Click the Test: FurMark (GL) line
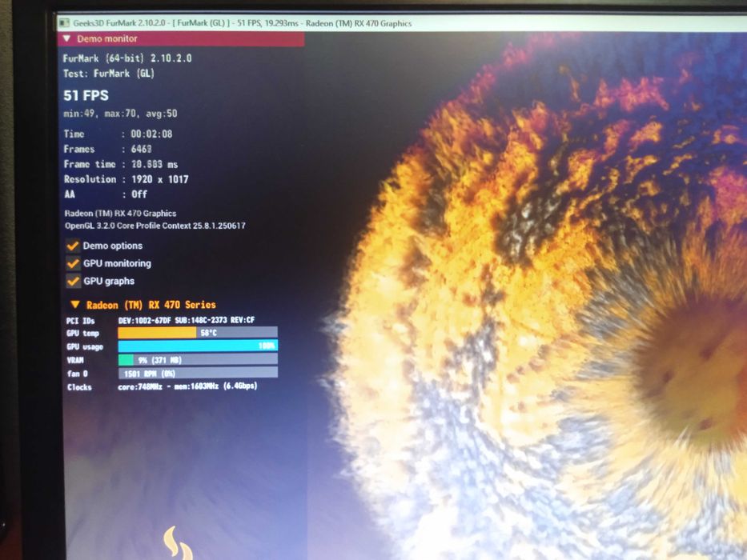Screen dimensions: 747x560 point(109,74)
